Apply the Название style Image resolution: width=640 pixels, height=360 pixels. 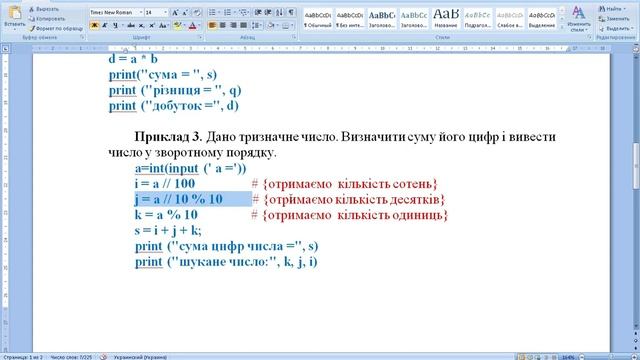(446, 19)
